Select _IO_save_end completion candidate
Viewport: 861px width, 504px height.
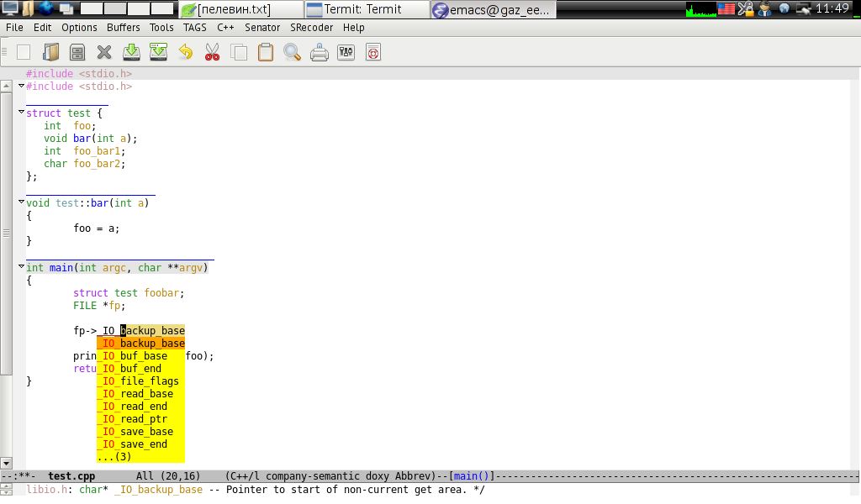click(140, 444)
